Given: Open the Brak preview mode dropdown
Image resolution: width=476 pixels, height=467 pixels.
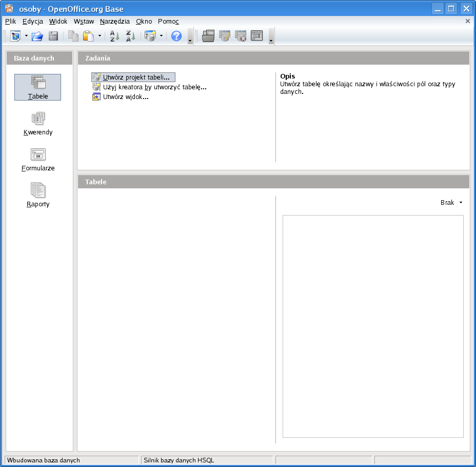Looking at the screenshot, I should [451, 203].
